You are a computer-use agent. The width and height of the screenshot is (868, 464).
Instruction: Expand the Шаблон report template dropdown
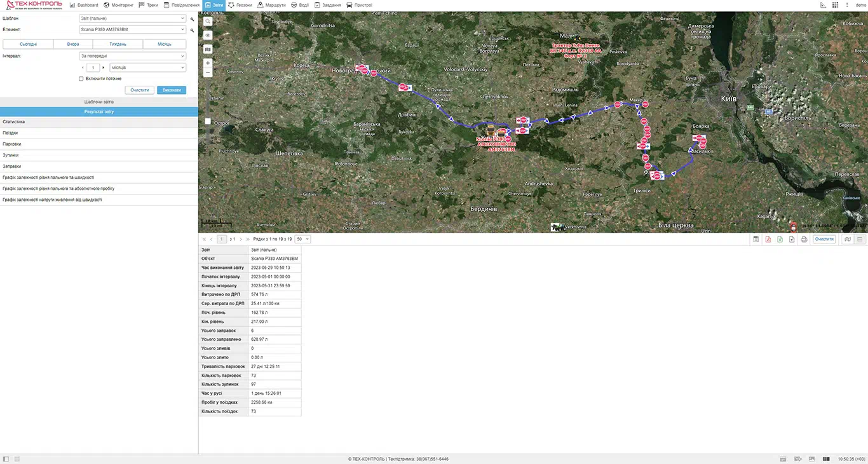(133, 18)
